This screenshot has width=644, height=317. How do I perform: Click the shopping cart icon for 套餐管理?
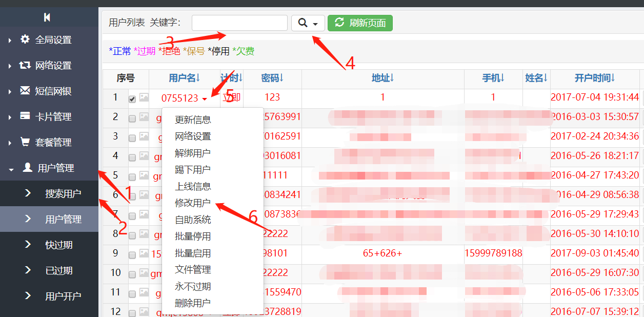pyautogui.click(x=25, y=142)
